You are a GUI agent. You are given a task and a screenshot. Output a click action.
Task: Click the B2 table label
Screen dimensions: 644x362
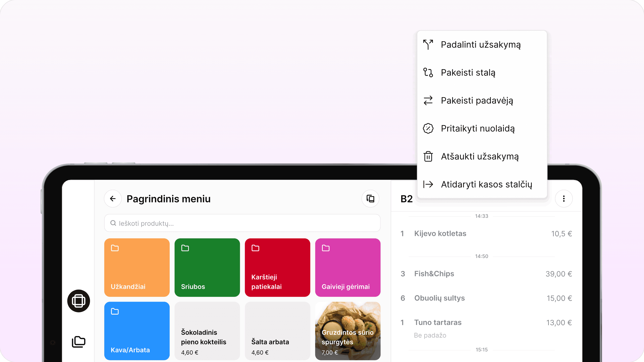click(406, 199)
